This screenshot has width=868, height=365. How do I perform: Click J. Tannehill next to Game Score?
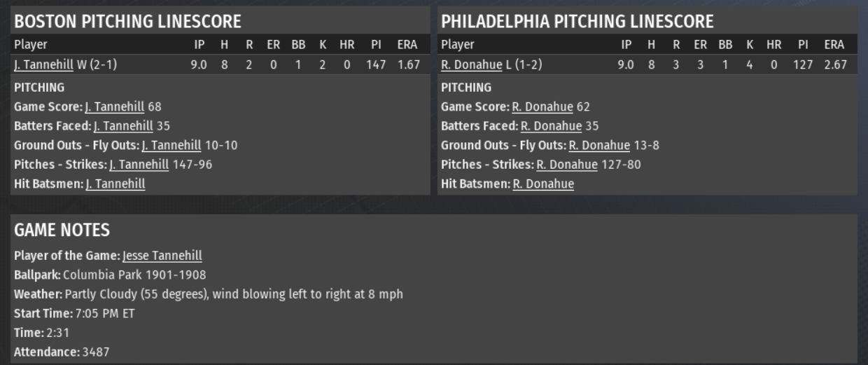pos(115,107)
